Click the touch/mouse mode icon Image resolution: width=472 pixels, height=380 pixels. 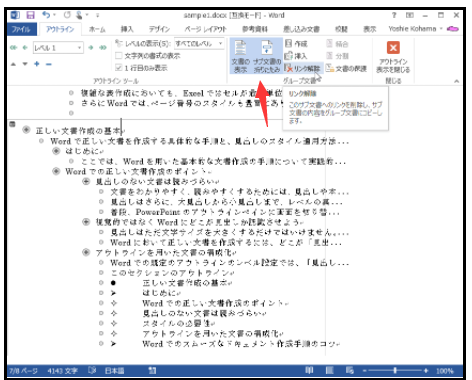tap(79, 15)
